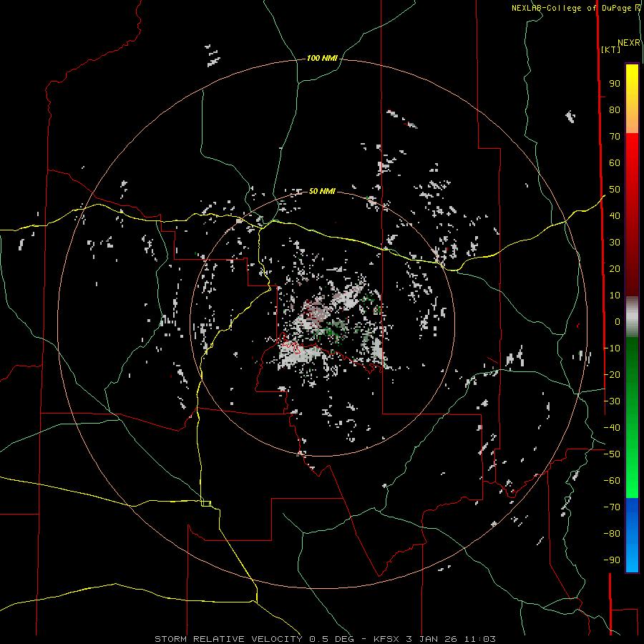The image size is (644, 644).
Task: Click the -60 value on velocity scale
Action: (x=612, y=481)
